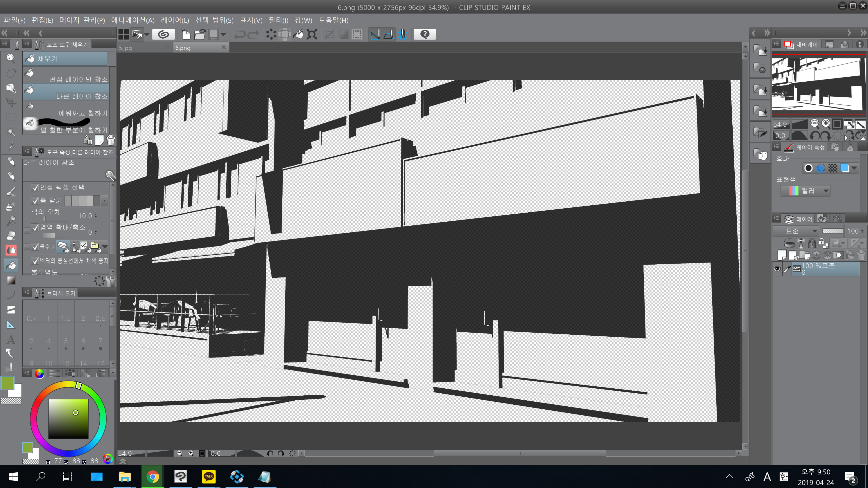Viewport: 868px width, 488px height.
Task: Select the Ruler tool
Action: 11,325
